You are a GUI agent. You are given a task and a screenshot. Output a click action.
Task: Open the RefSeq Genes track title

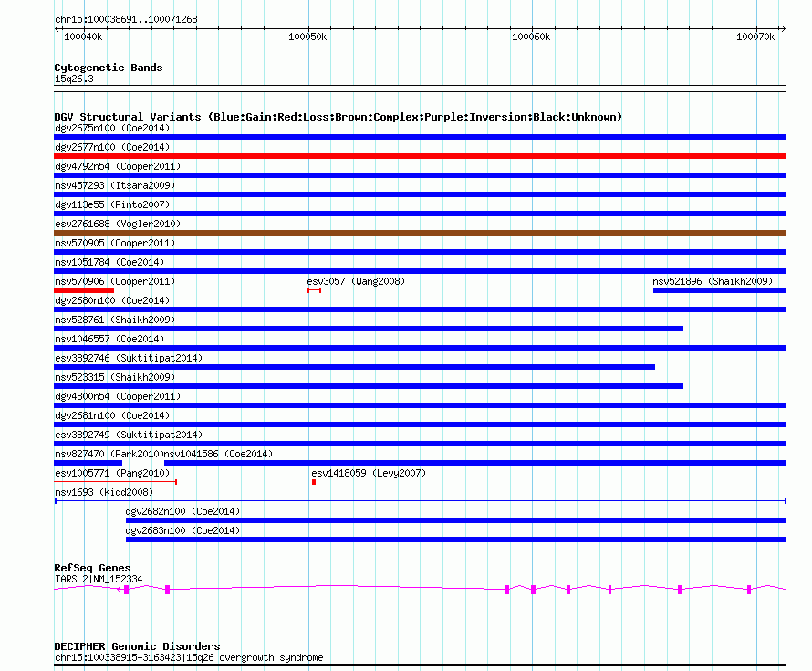(x=92, y=568)
